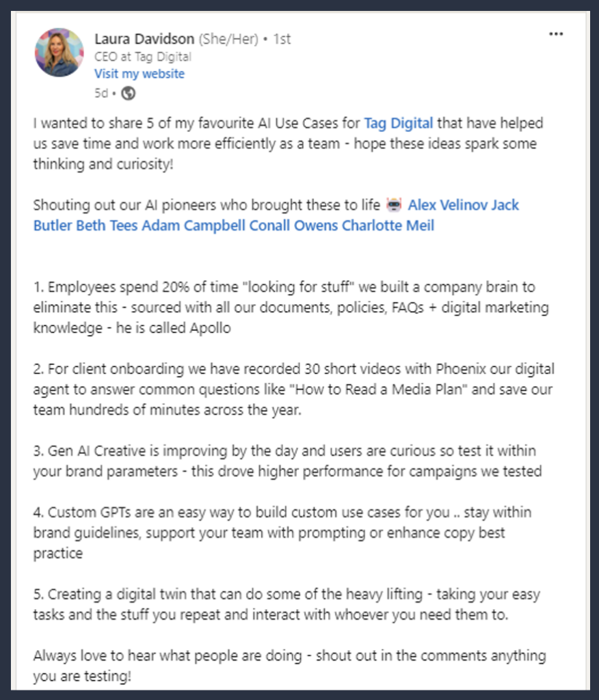Click the globe public visibility icon
This screenshot has height=700, width=599.
tap(129, 93)
